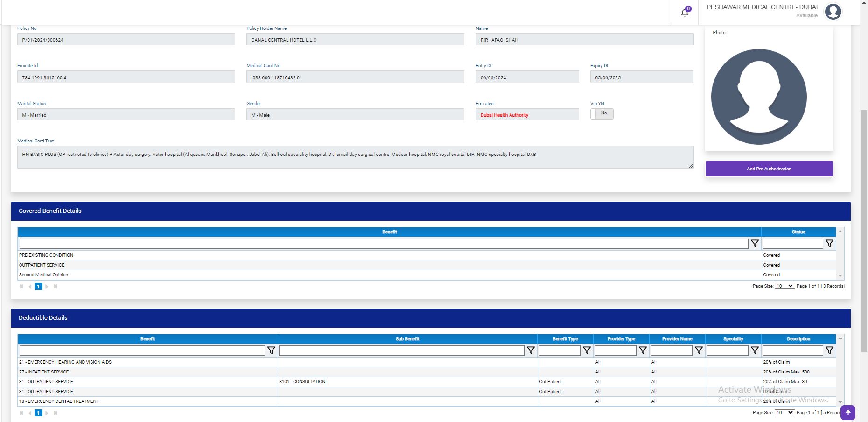Click the Benefit Type filter icon

click(x=587, y=351)
